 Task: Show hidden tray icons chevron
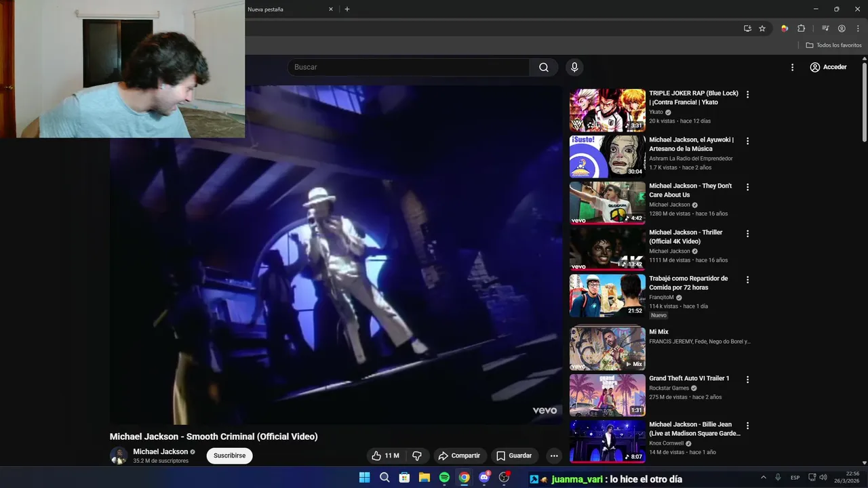point(763,478)
